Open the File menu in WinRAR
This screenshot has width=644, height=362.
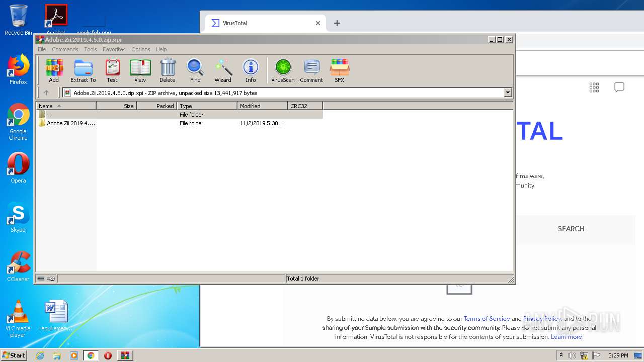[x=42, y=49]
